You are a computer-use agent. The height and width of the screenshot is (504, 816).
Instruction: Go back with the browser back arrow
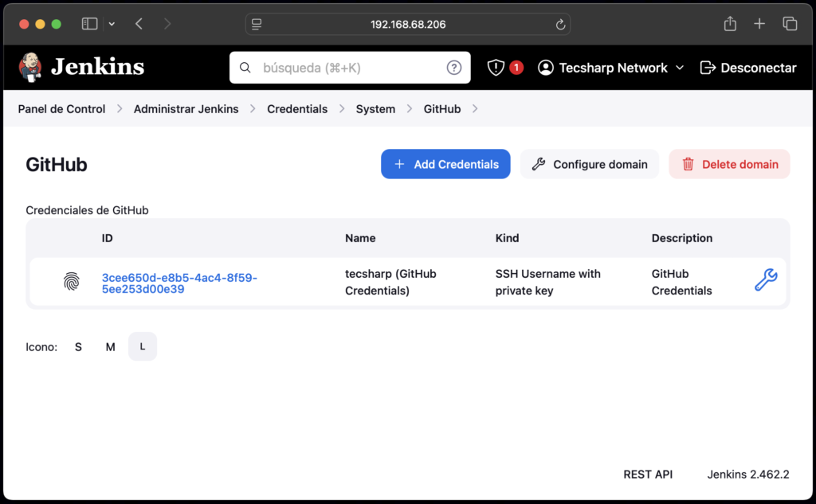click(x=139, y=24)
